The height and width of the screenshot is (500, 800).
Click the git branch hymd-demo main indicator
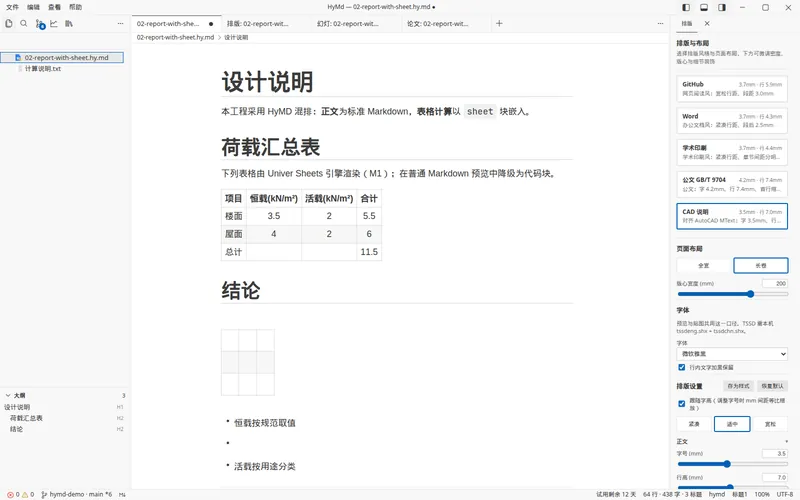pos(76,494)
